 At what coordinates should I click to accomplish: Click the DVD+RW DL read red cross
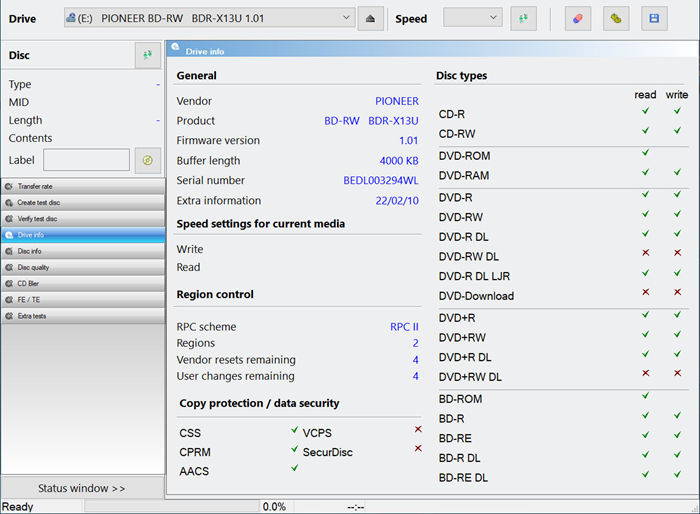[646, 373]
